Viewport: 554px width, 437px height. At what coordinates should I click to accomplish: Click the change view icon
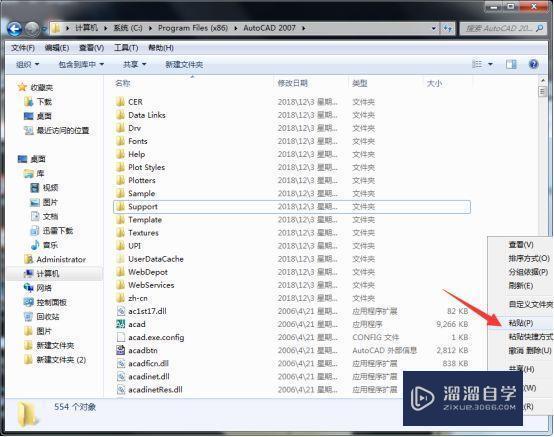[477, 64]
